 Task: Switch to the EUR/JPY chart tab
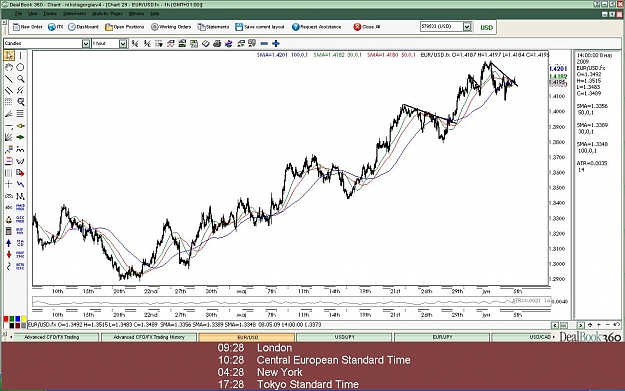442,337
